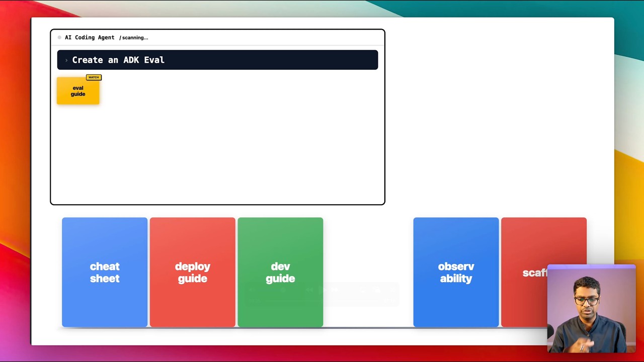Click the yellow eval guide card
Viewport: 644px width, 362px height.
(78, 91)
